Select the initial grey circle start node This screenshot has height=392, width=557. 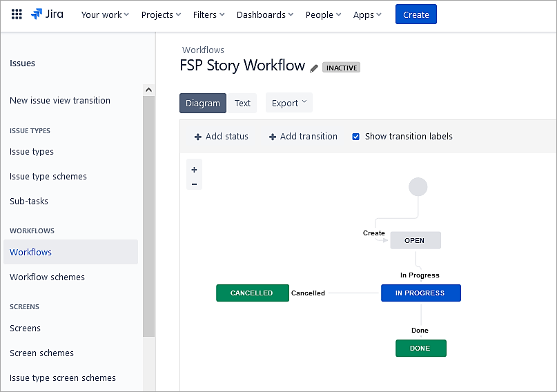click(418, 186)
